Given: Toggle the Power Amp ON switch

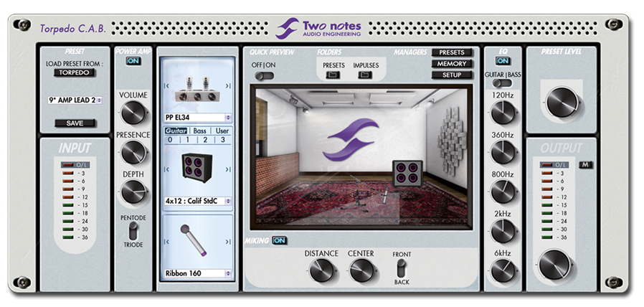Looking at the screenshot, I should [133, 61].
